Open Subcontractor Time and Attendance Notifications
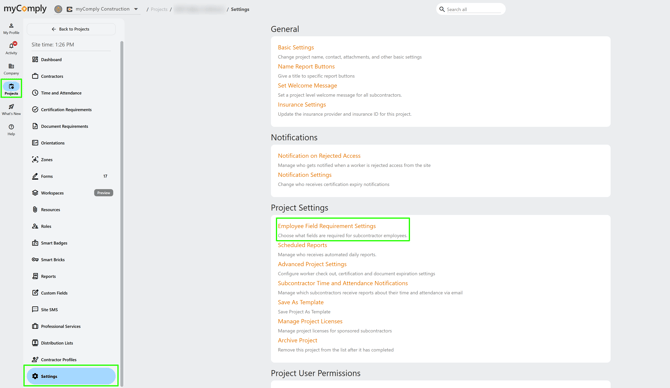The height and width of the screenshot is (388, 670). click(x=343, y=283)
